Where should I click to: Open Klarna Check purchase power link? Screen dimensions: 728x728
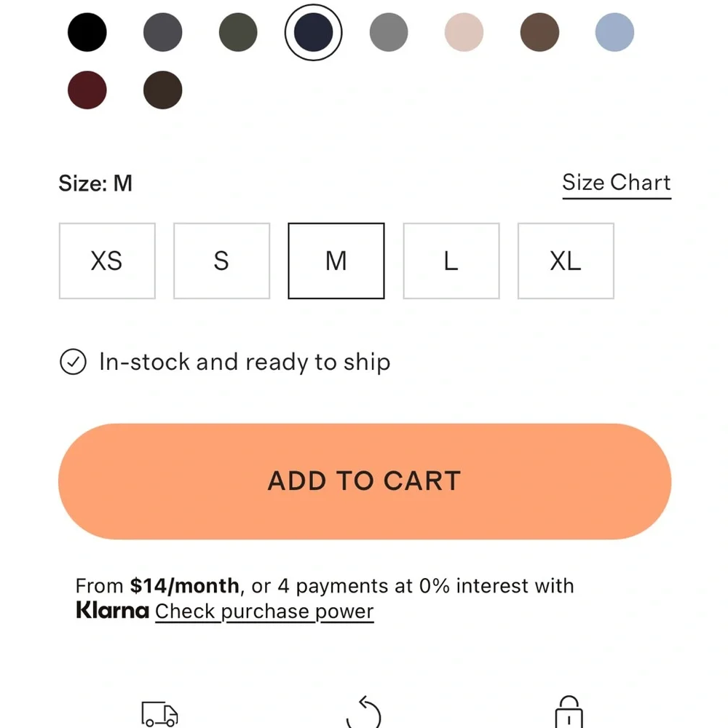[264, 612]
